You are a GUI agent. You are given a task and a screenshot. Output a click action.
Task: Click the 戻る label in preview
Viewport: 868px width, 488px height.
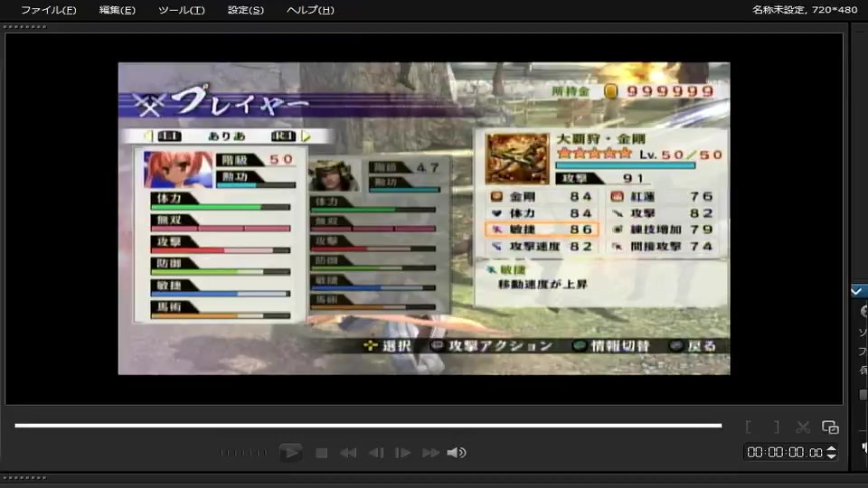702,346
